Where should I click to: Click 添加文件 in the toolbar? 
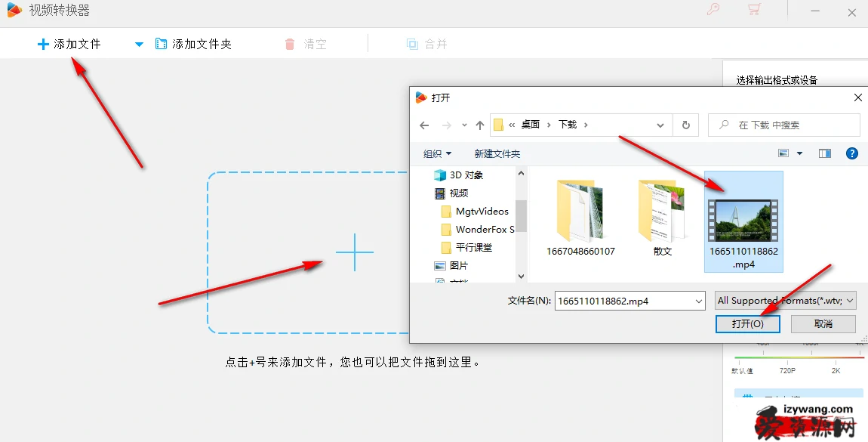click(x=69, y=45)
